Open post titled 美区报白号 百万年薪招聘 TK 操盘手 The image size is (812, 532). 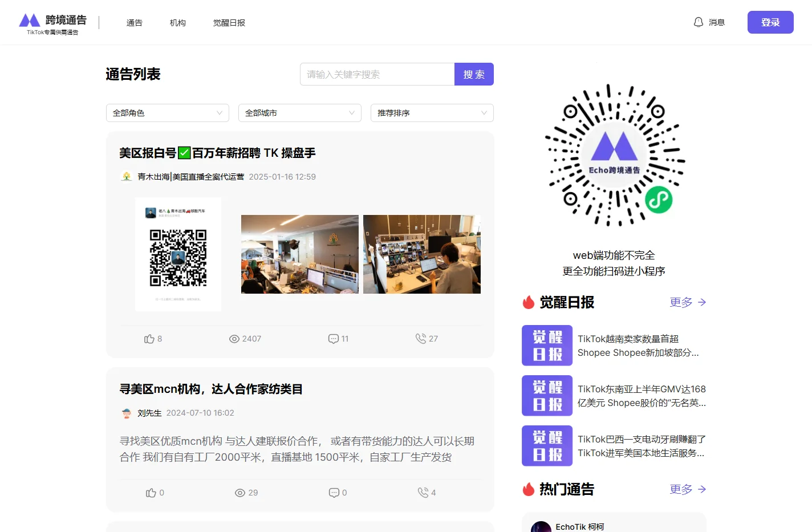click(x=217, y=153)
